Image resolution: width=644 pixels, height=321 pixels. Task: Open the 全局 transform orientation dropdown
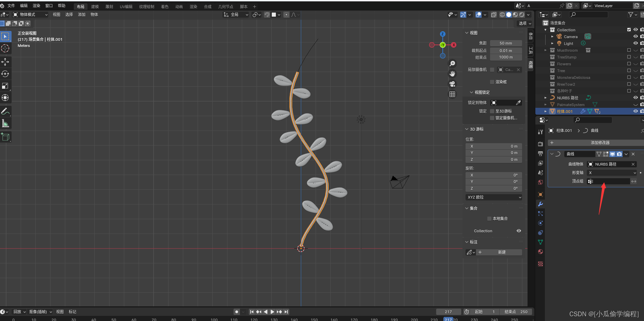(236, 15)
